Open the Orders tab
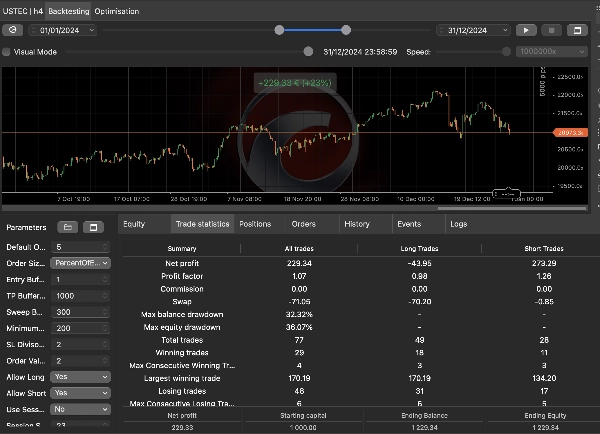This screenshot has height=434, width=600. coord(303,224)
